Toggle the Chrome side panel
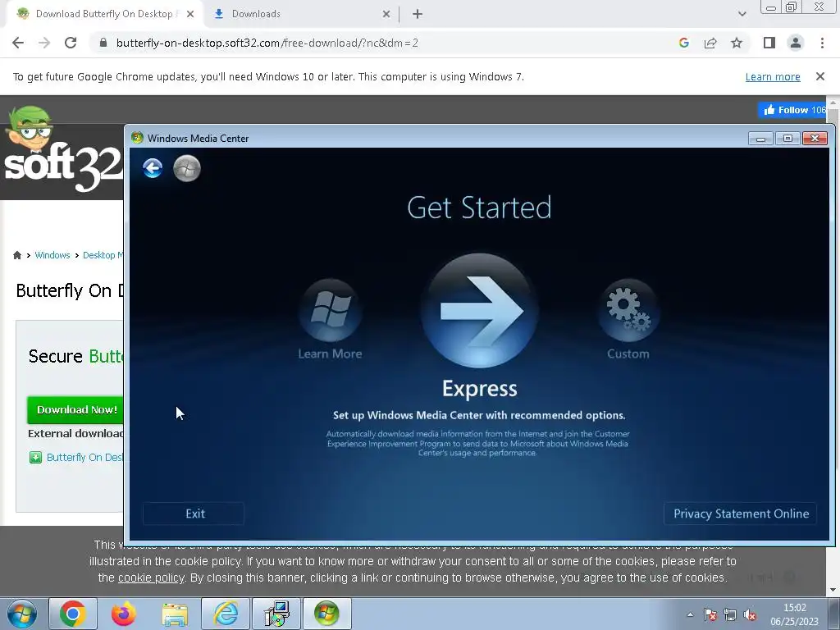The image size is (840, 630). [x=769, y=43]
